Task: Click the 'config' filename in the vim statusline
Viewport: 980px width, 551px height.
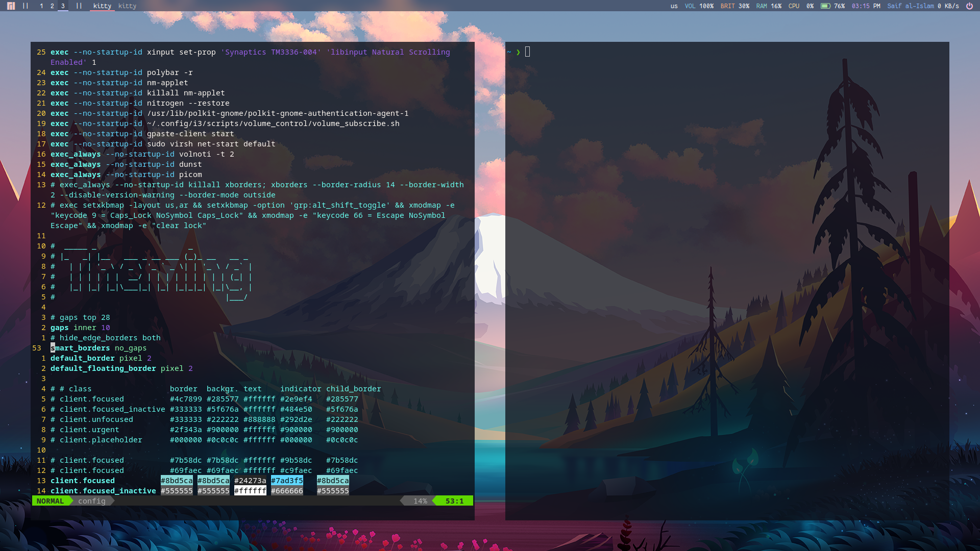Action: pyautogui.click(x=92, y=500)
